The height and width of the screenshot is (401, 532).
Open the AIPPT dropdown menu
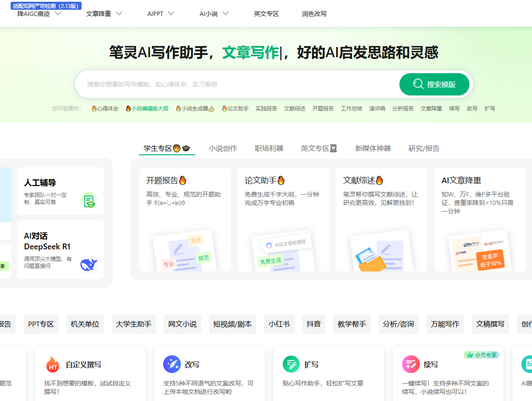point(171,14)
